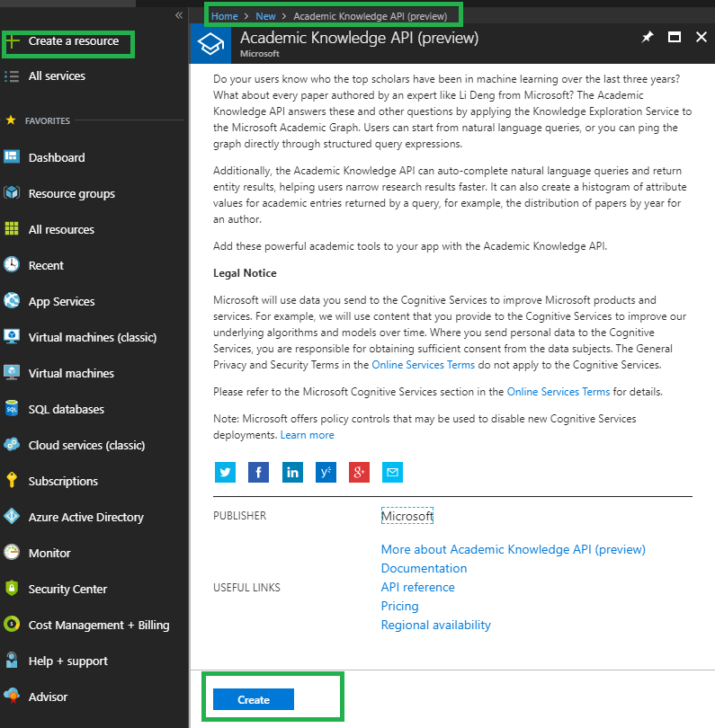Pin the blade with the pin icon
Viewport: 715px width, 728px height.
click(648, 37)
